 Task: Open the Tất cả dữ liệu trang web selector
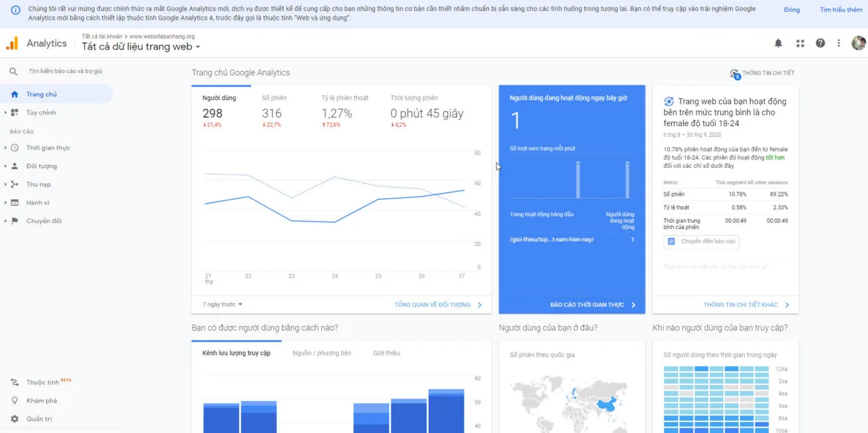point(141,47)
